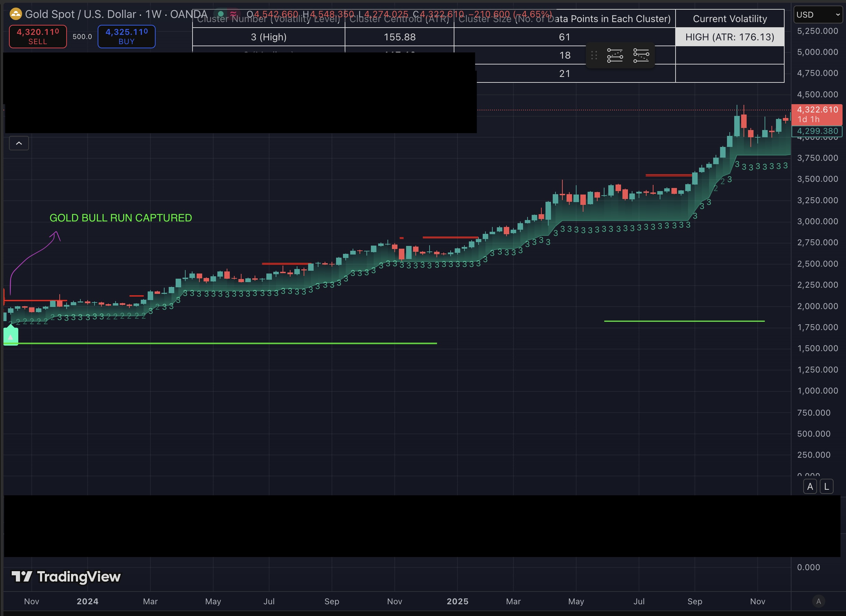Click the first multi-line drawing tool icon
The width and height of the screenshot is (846, 616).
[x=615, y=56]
